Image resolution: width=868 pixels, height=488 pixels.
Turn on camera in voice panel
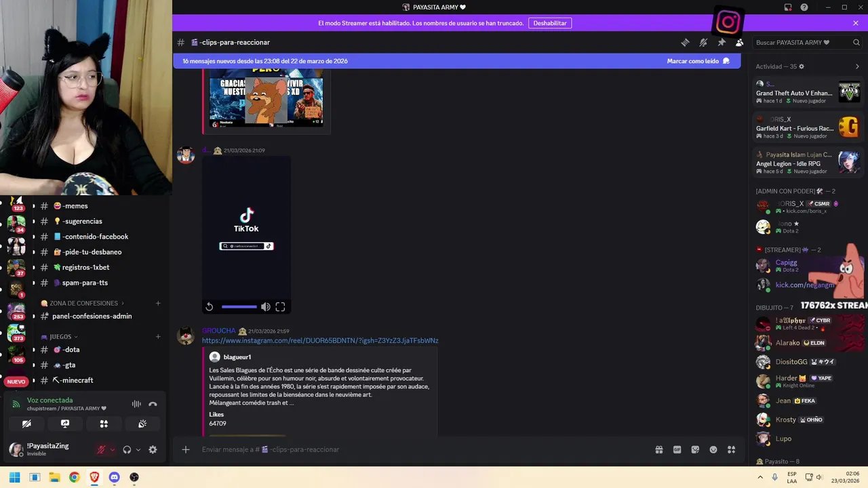pyautogui.click(x=26, y=424)
